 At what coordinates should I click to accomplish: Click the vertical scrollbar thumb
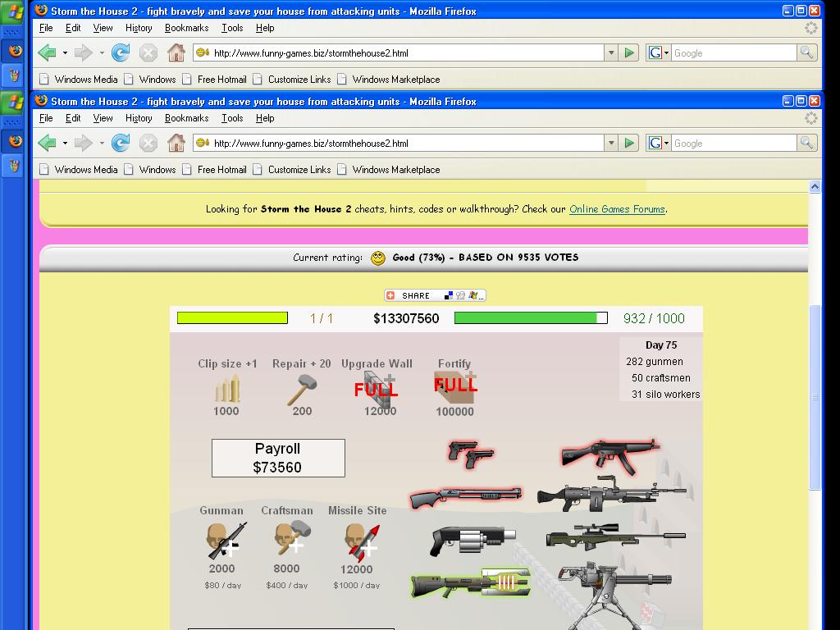tap(815, 397)
